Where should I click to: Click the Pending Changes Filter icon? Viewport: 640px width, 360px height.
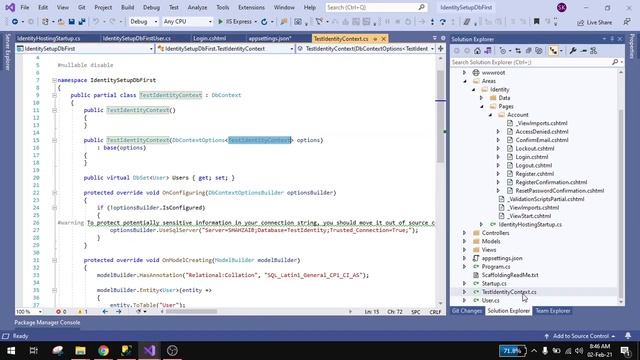(x=503, y=51)
